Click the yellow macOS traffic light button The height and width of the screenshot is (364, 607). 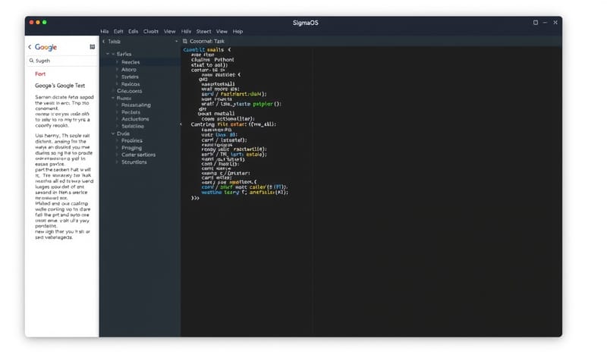[36, 23]
